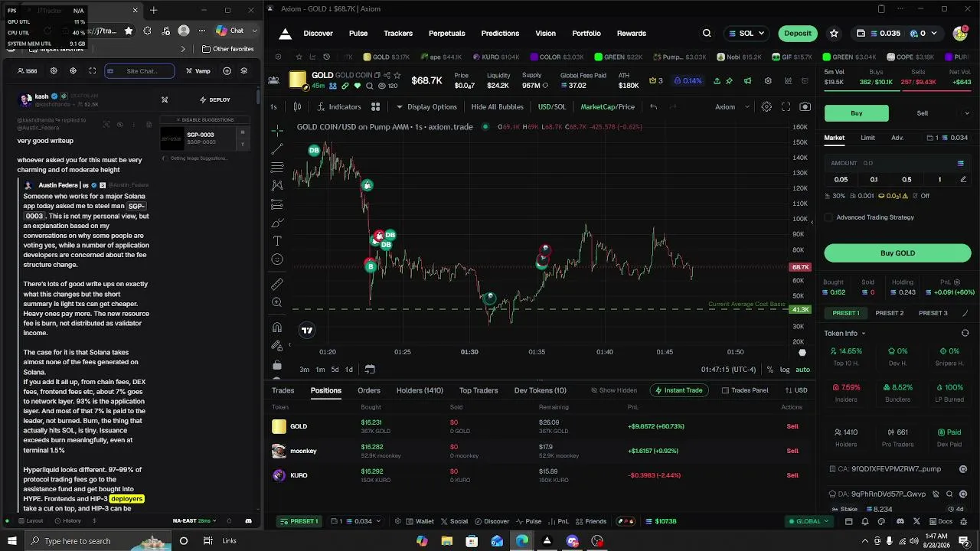Image resolution: width=980 pixels, height=551 pixels.
Task: Click the green Deposit button
Action: pos(798,34)
